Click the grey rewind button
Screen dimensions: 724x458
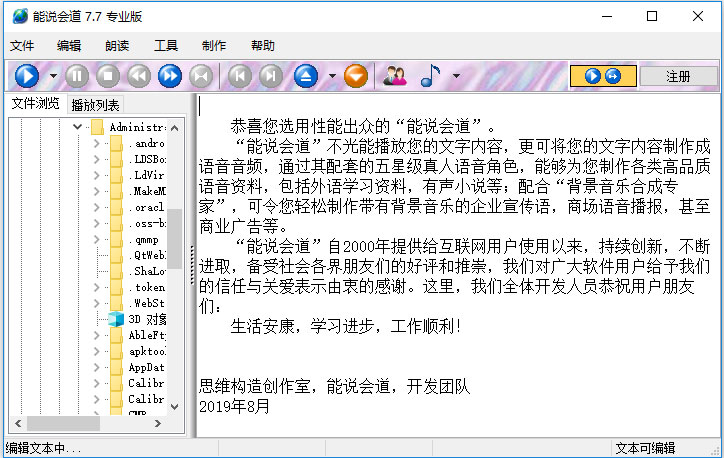pyautogui.click(x=139, y=76)
